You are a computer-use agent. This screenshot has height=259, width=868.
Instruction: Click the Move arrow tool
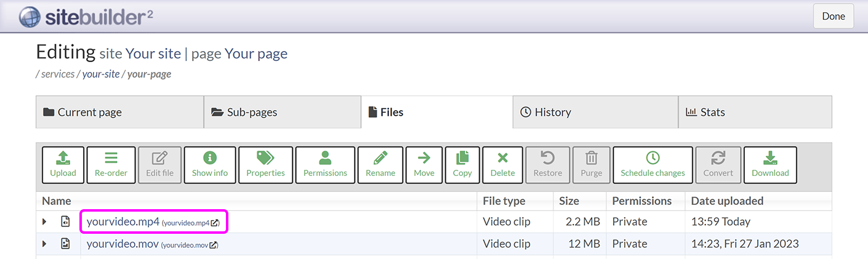tap(424, 165)
